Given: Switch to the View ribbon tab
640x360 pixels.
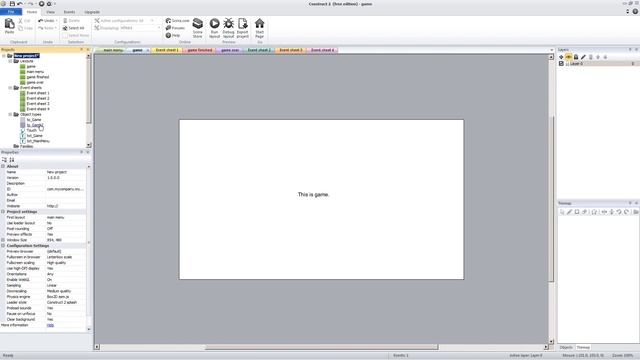Looking at the screenshot, I should click(x=50, y=12).
